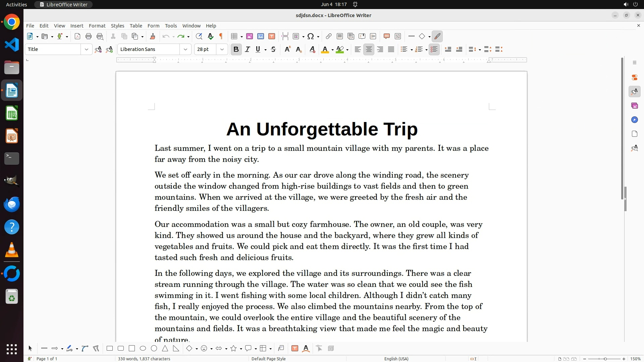Toggle Formatting Marks pilcrow button

[221, 37]
